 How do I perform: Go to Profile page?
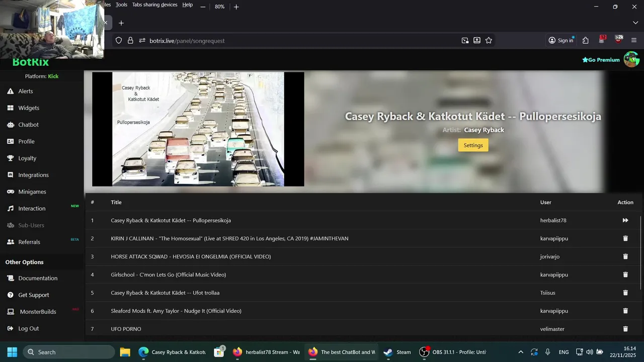[x=26, y=141]
